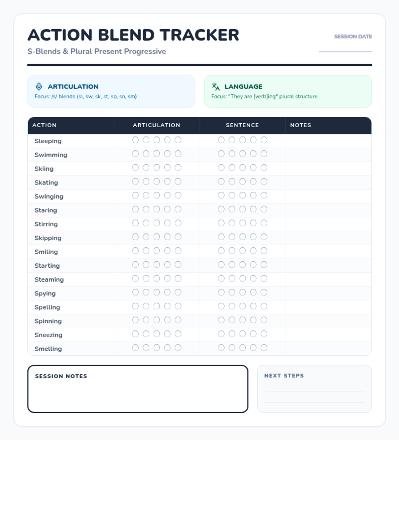This screenshot has width=399, height=532.
Task: Click the microphone icon beside Articulation
Action: click(x=39, y=86)
